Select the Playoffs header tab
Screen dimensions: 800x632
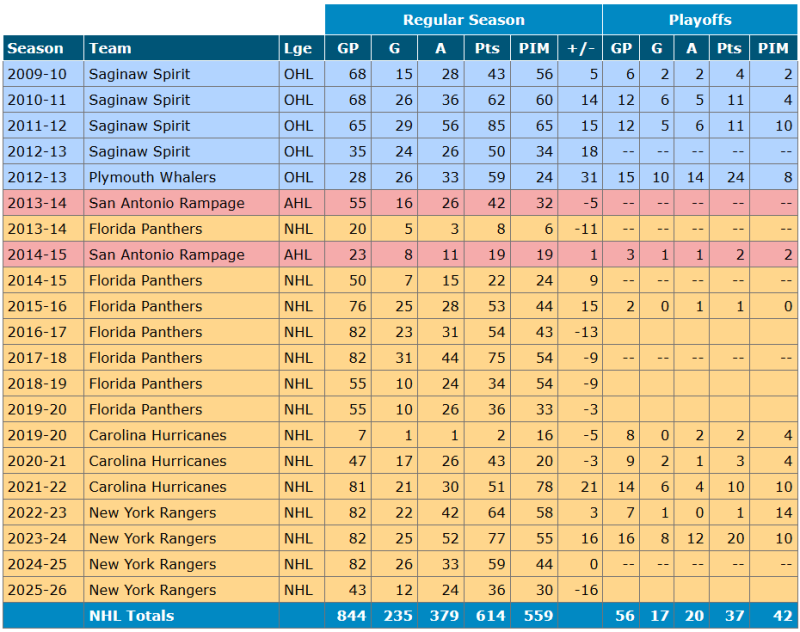[699, 20]
